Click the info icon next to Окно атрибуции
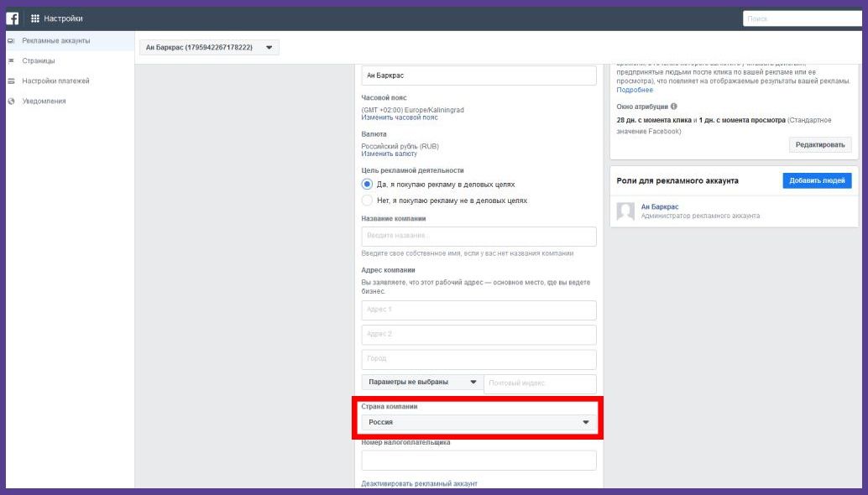868x495 pixels. click(x=674, y=107)
